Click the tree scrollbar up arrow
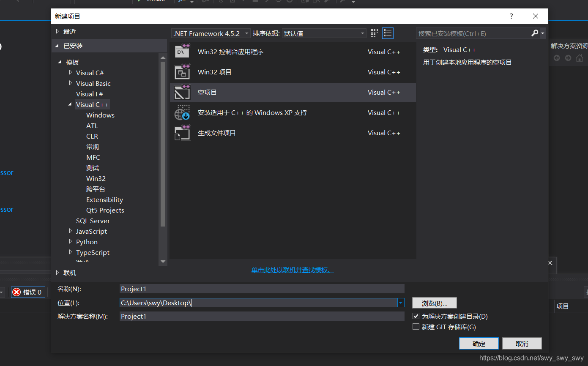This screenshot has width=588, height=366. pyautogui.click(x=163, y=57)
